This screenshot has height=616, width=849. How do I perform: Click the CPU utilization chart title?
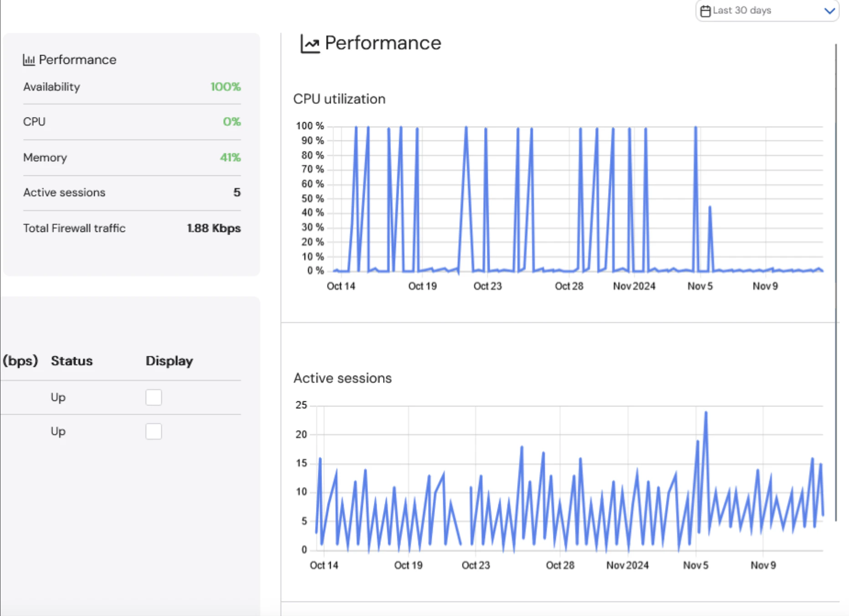pos(339,99)
